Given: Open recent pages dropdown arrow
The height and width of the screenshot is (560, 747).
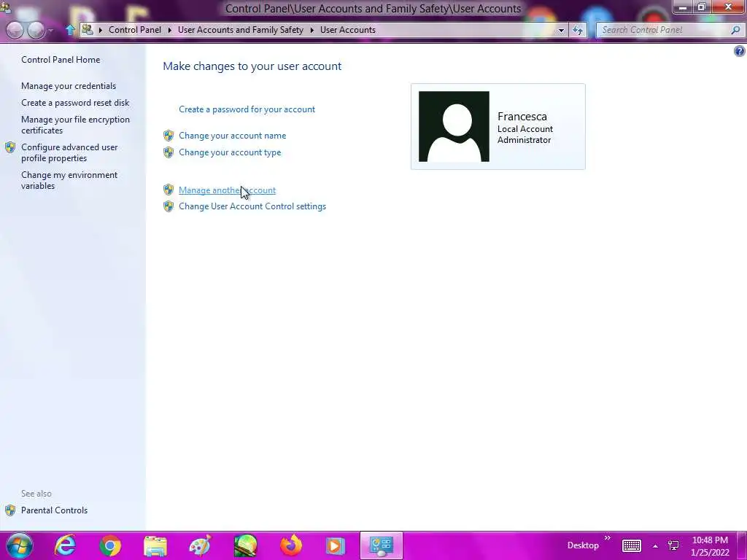Looking at the screenshot, I should point(51,31).
